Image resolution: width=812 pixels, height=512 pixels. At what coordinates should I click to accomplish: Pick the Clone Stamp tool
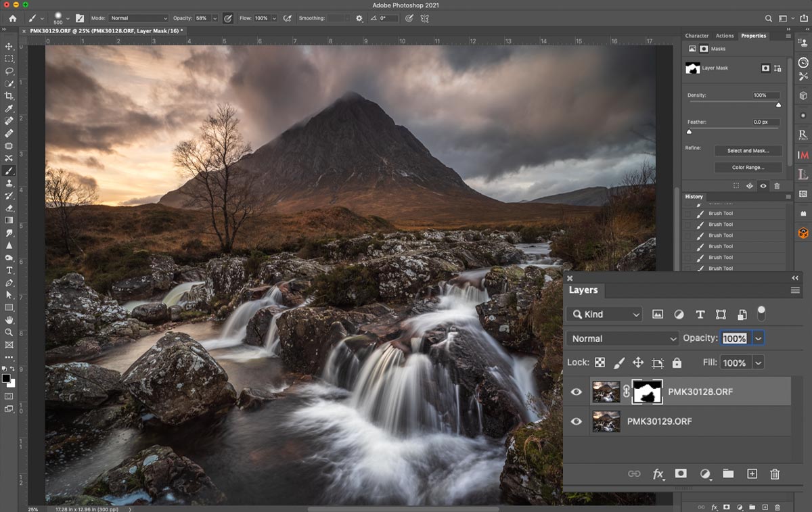(x=9, y=183)
